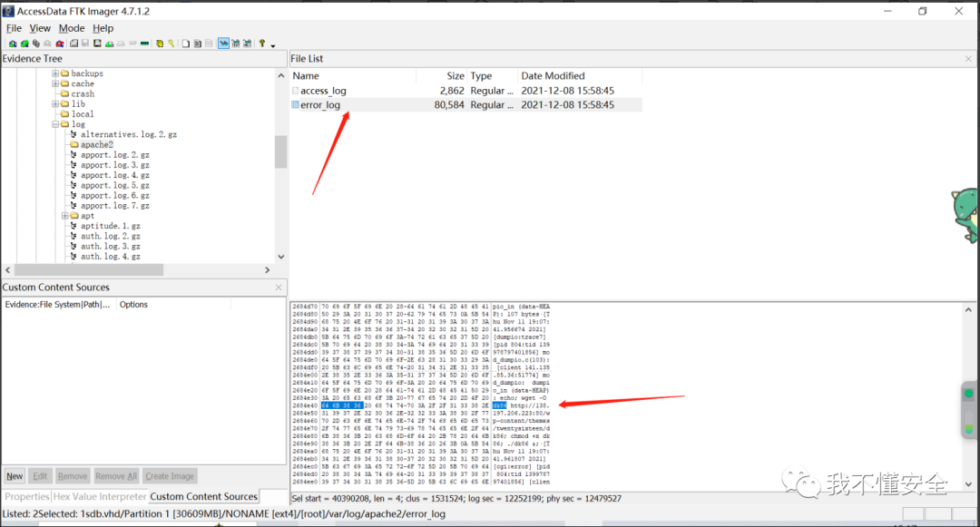Click the yellow question mark Help icon
Viewport: 980px width, 527px height.
point(262,44)
